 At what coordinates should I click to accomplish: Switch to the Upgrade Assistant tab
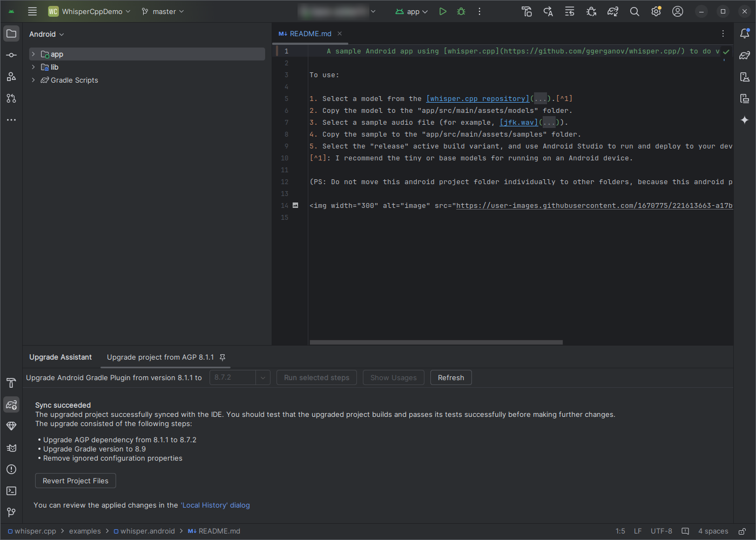click(60, 357)
